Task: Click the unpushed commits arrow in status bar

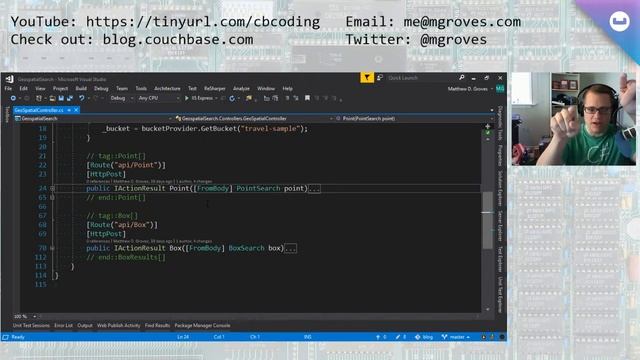Action: [378, 337]
